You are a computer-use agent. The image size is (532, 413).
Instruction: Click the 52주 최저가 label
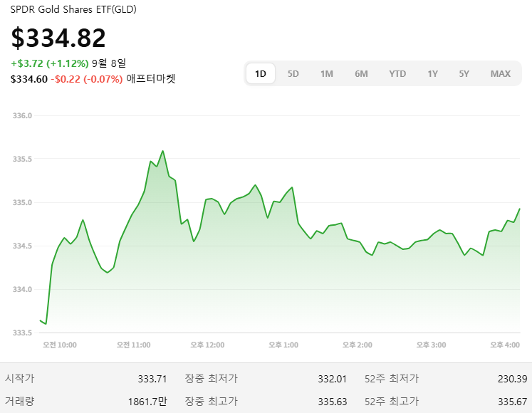[x=392, y=378]
